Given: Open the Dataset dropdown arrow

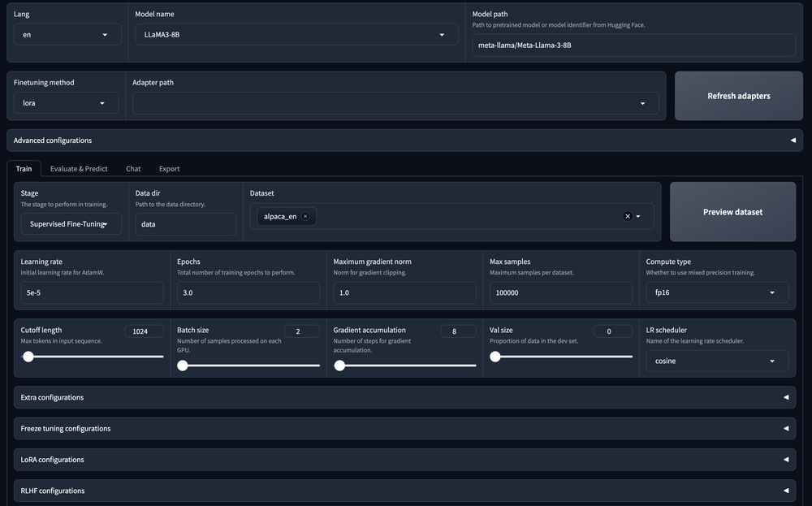Looking at the screenshot, I should coord(638,217).
